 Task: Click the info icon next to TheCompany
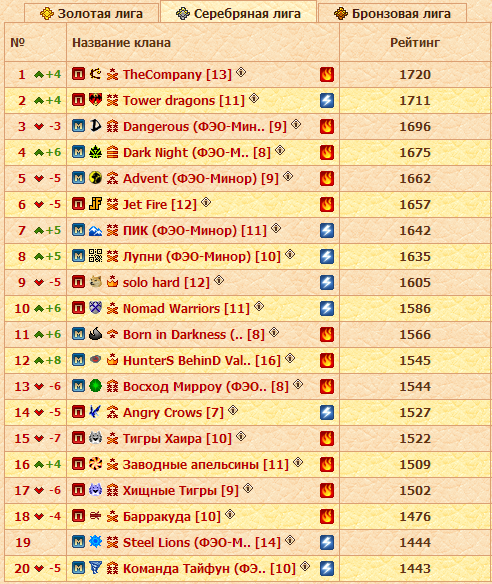click(x=241, y=72)
